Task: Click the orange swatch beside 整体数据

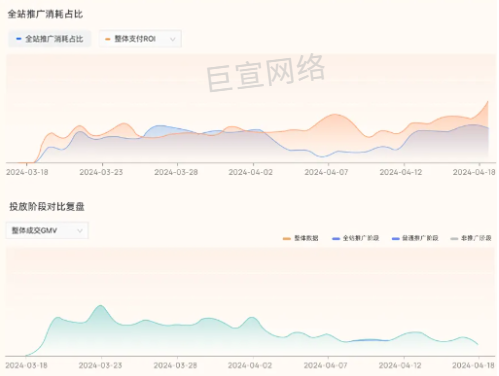Action: (x=287, y=239)
